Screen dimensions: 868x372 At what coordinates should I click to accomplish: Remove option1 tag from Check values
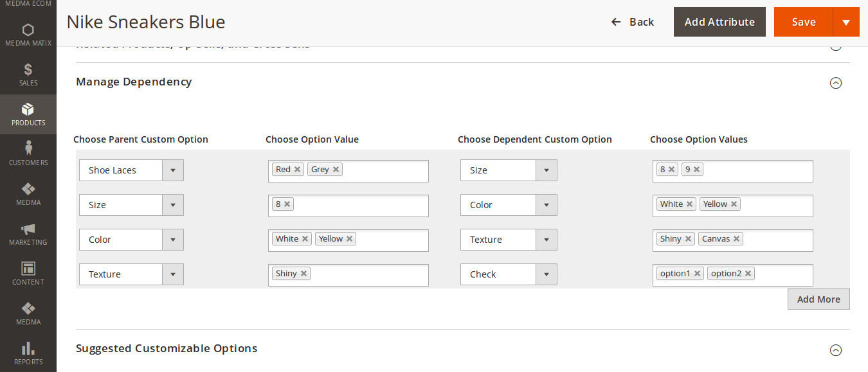(x=697, y=274)
